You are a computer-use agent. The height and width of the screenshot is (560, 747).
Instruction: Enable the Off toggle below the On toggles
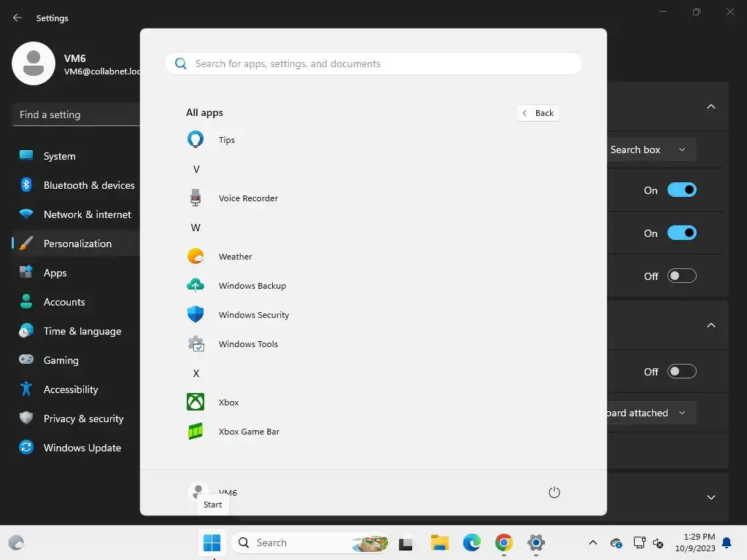pos(682,276)
